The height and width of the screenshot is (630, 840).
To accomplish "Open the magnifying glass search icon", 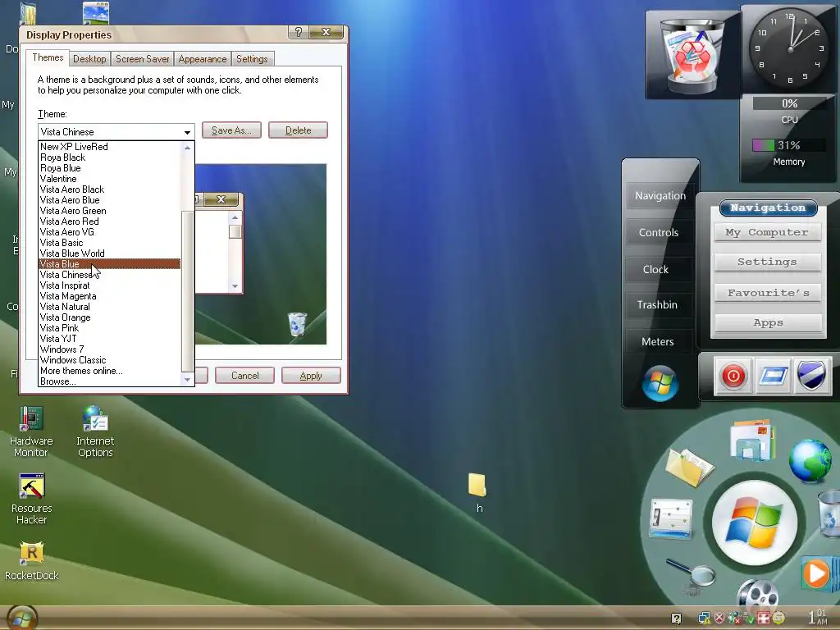I will pyautogui.click(x=692, y=573).
